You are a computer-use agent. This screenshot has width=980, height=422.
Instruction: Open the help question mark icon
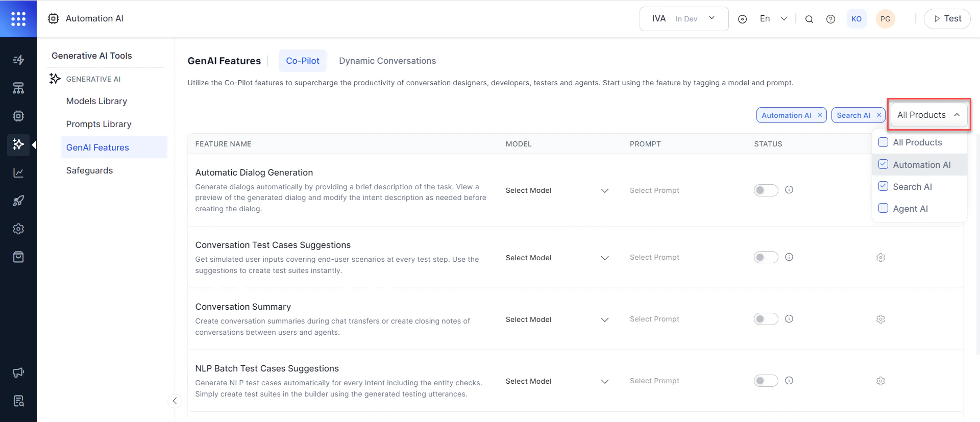coord(831,19)
